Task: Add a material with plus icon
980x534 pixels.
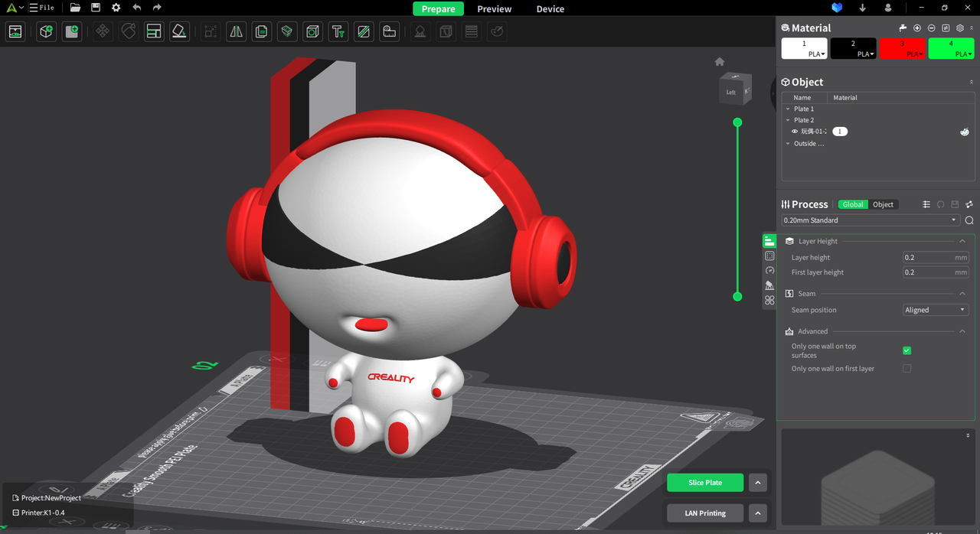Action: (917, 28)
